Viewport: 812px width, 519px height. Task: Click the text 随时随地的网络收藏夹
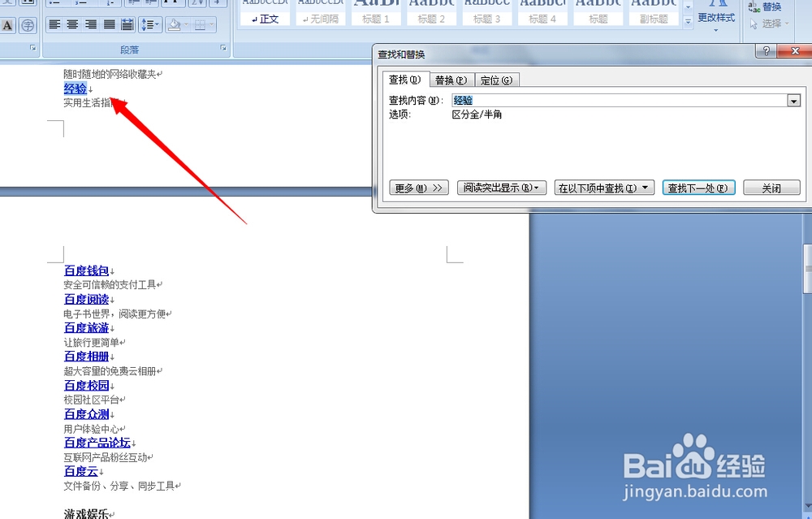tap(110, 74)
